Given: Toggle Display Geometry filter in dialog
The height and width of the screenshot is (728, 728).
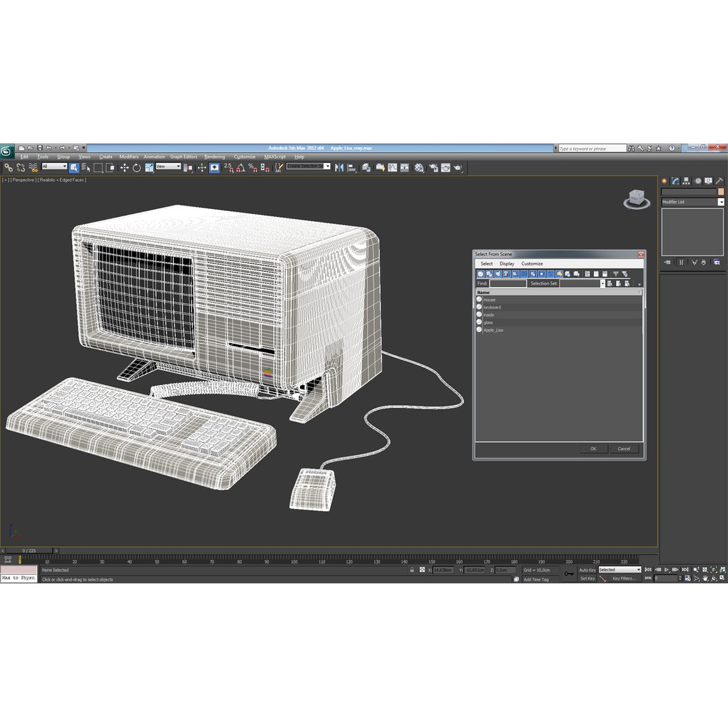Looking at the screenshot, I should click(x=481, y=274).
